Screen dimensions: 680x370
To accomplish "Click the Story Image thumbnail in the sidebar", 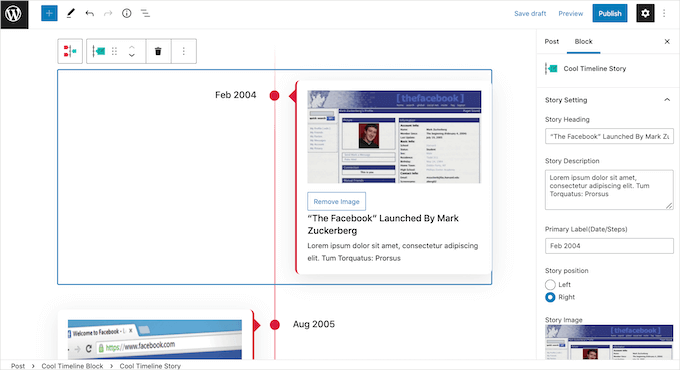I will [x=609, y=342].
